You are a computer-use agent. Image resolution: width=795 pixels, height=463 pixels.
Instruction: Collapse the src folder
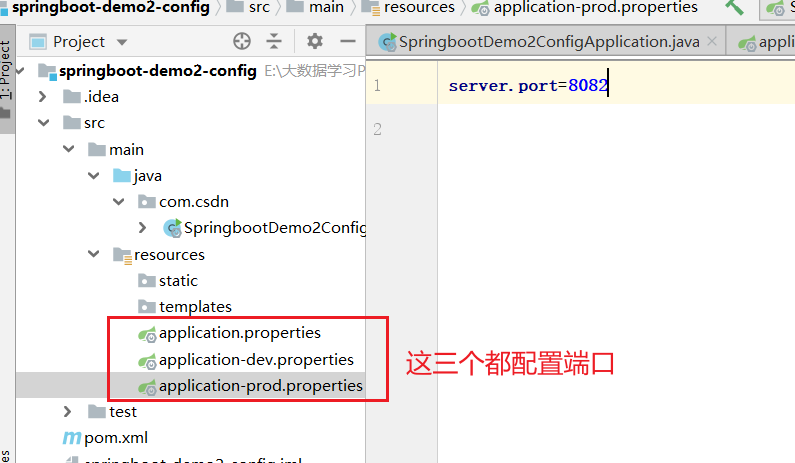(x=44, y=123)
